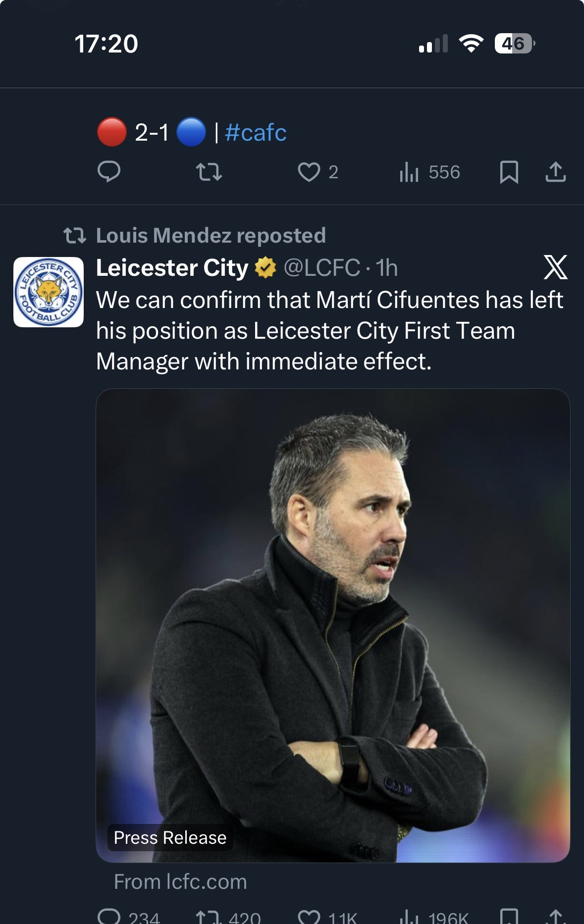This screenshot has width=584, height=924.
Task: Open Leicester City profile avatar
Action: tap(49, 292)
